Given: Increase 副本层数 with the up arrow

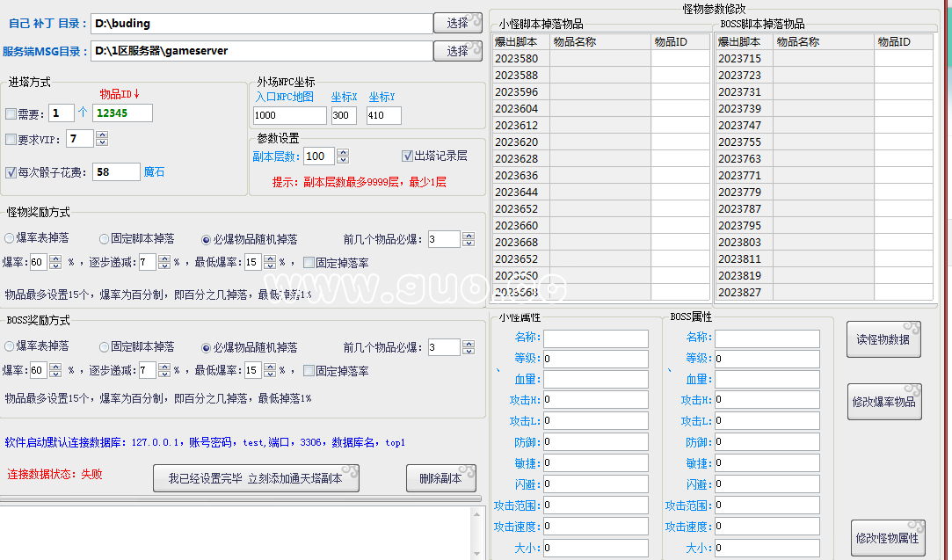Looking at the screenshot, I should [343, 152].
